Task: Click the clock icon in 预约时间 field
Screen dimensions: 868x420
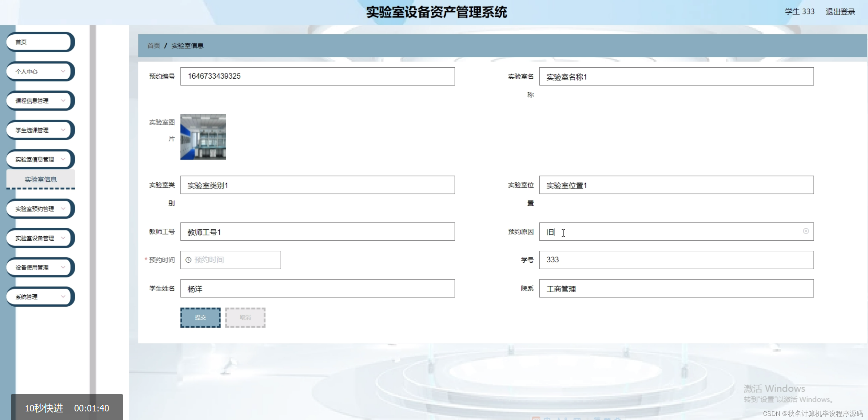Action: tap(188, 260)
